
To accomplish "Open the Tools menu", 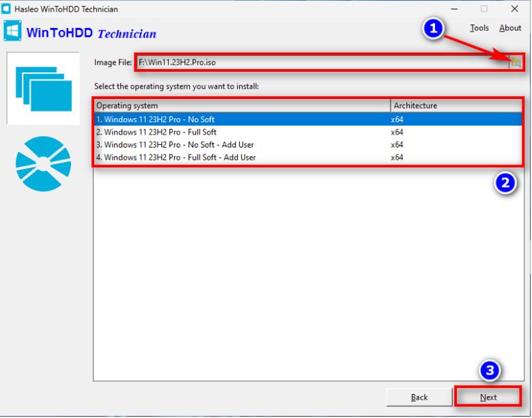I will (x=479, y=28).
